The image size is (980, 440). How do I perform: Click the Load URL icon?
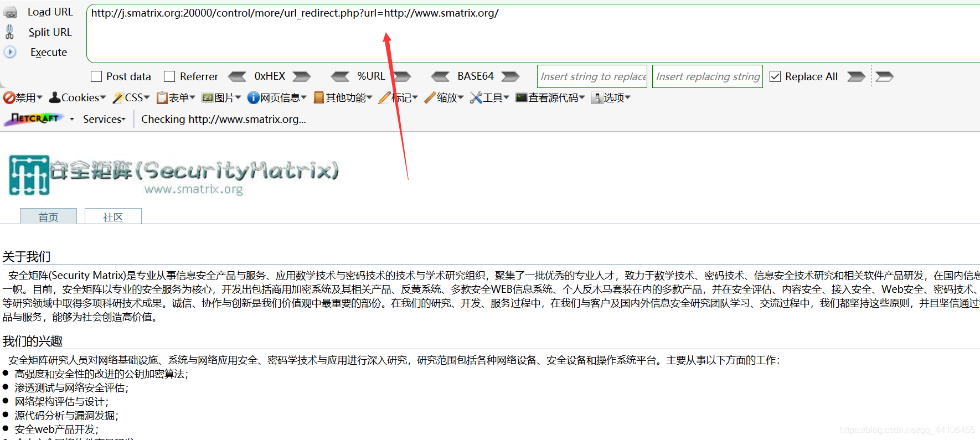[10, 12]
